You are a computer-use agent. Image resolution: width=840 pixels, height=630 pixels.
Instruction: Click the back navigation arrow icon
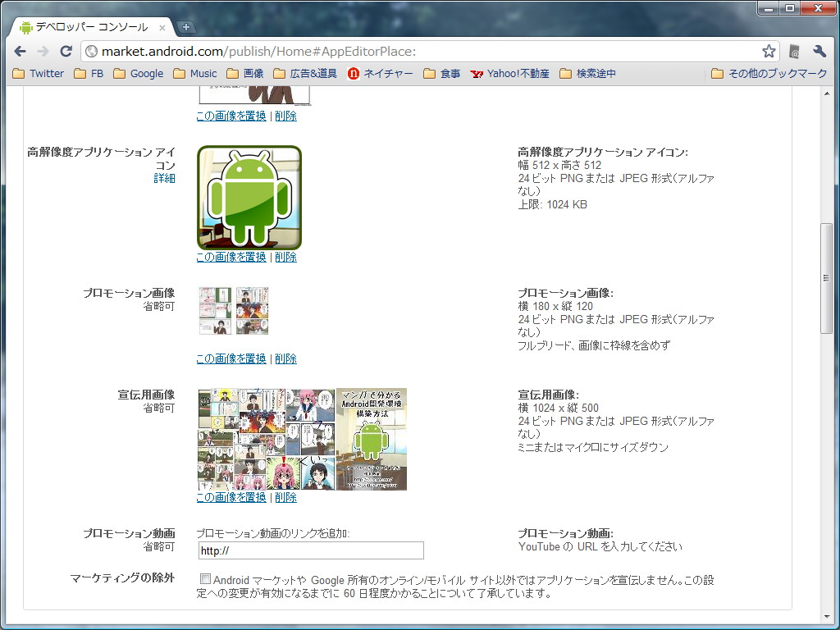20,50
